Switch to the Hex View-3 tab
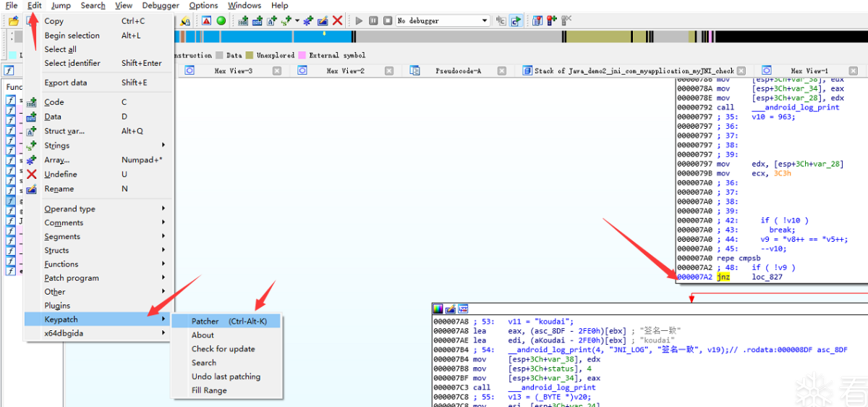Viewport: 868px width, 407px height. (x=234, y=71)
